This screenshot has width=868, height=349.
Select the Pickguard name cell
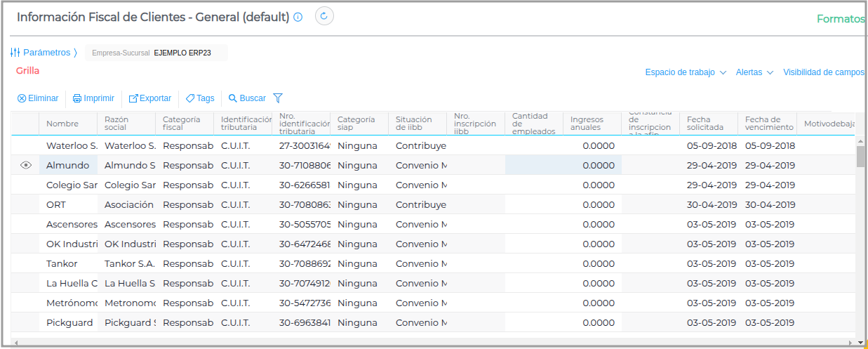pyautogui.click(x=68, y=322)
